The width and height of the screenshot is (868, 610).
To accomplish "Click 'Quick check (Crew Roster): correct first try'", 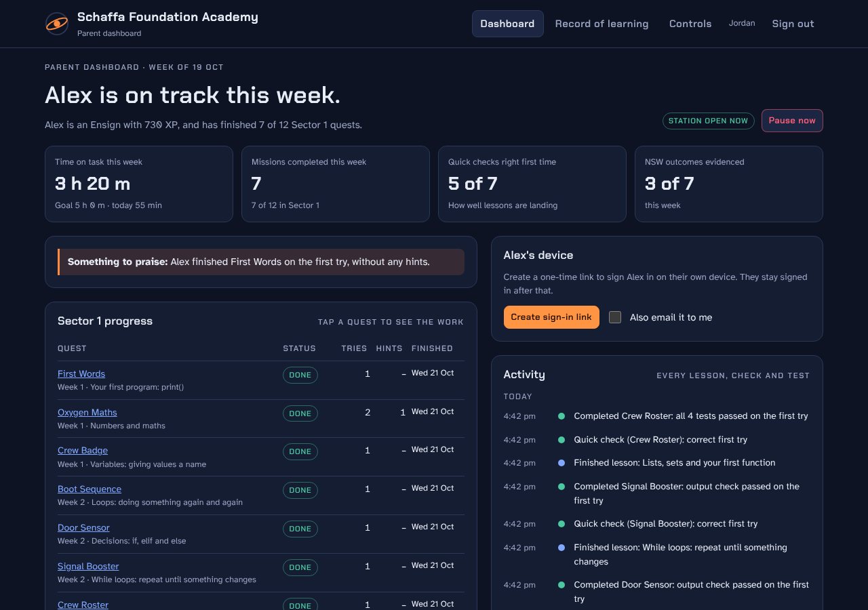I will coord(660,440).
